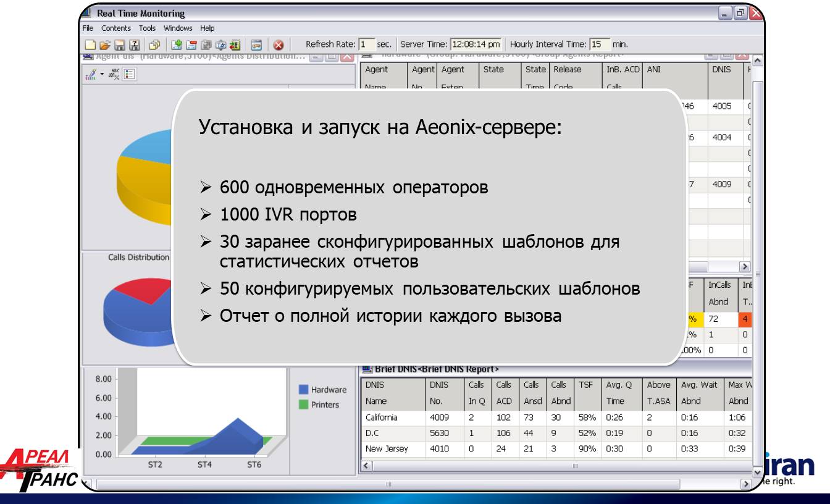The height and width of the screenshot is (504, 830).
Task: Click DNIS 4004 cell in agents report
Action: pos(724,137)
